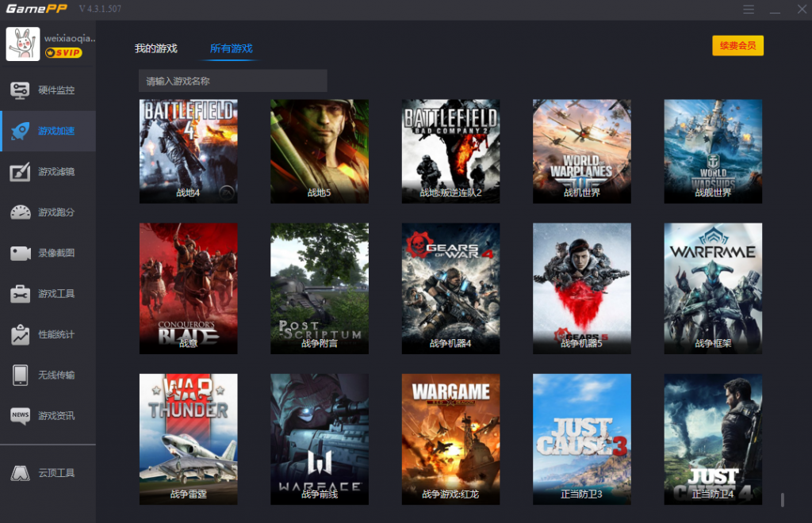The width and height of the screenshot is (812, 523).
Task: Select the 战争框架 Warframe cover
Action: (x=713, y=288)
